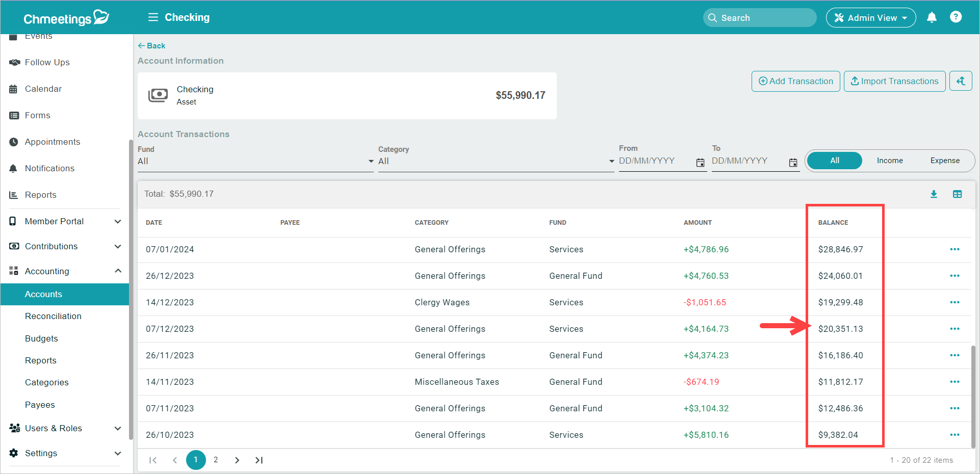The width and height of the screenshot is (980, 474).
Task: Open the help question mark icon
Action: [956, 17]
